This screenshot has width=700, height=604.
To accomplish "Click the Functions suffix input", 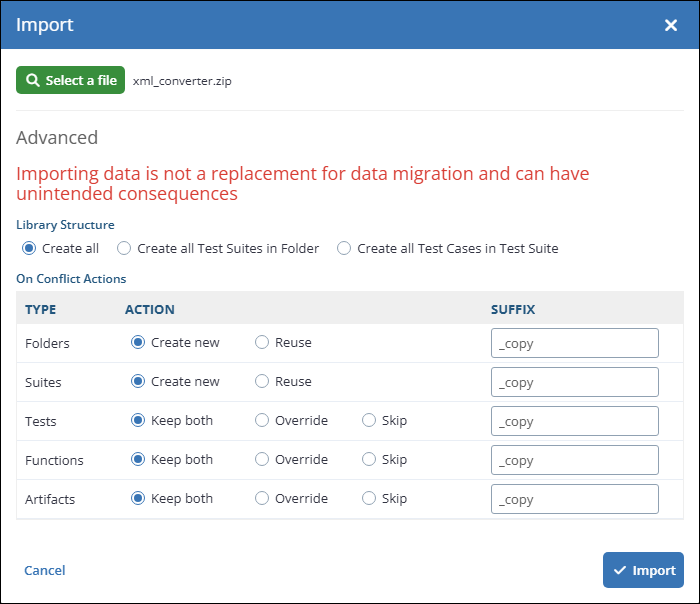I will pyautogui.click(x=574, y=460).
